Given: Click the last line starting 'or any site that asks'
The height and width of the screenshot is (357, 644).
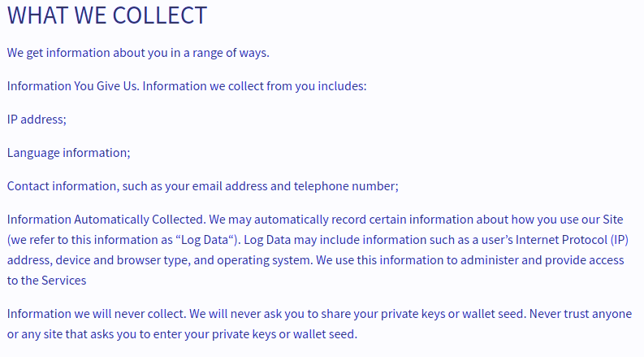Looking at the screenshot, I should 182,334.
